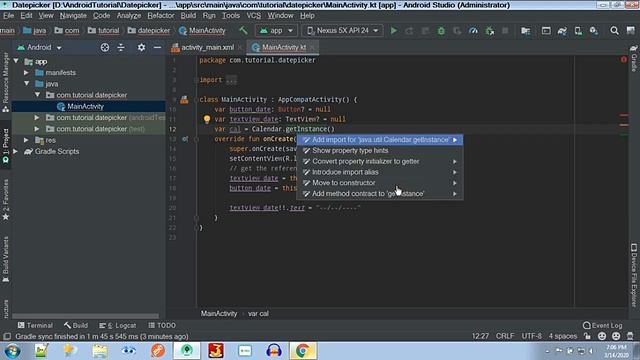
Task: Click UTF-8 encoding in status bar
Action: 531,336
